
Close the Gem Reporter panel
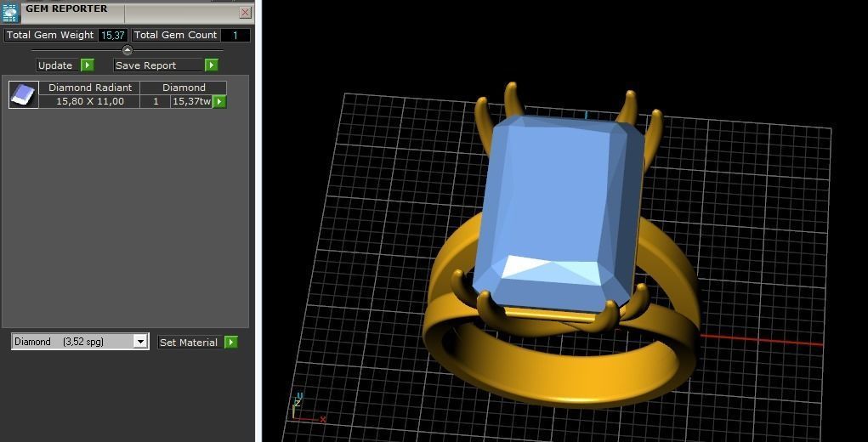[x=245, y=12]
